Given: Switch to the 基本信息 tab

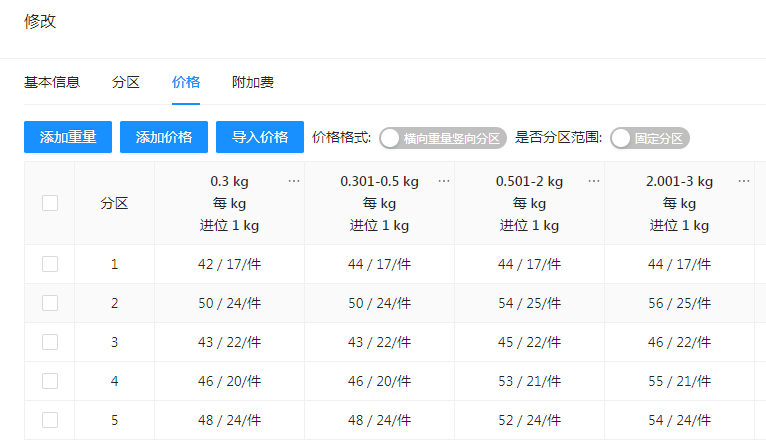Looking at the screenshot, I should pyautogui.click(x=52, y=82).
